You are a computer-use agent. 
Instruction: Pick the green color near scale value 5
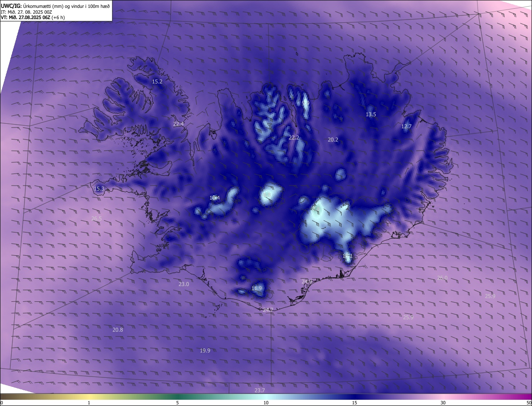tap(177, 396)
